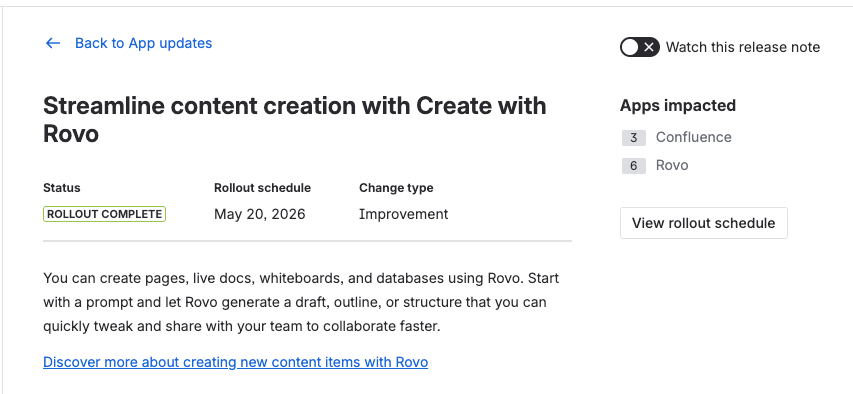This screenshot has width=853, height=394.
Task: Click the Improvement change type value
Action: 403,214
